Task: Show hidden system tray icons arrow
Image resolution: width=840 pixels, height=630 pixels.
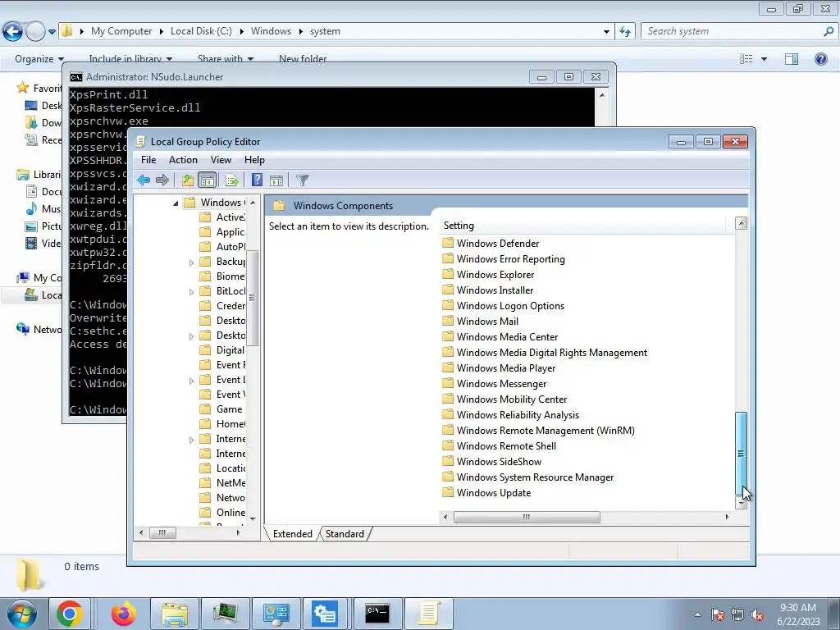Action: pos(697,614)
